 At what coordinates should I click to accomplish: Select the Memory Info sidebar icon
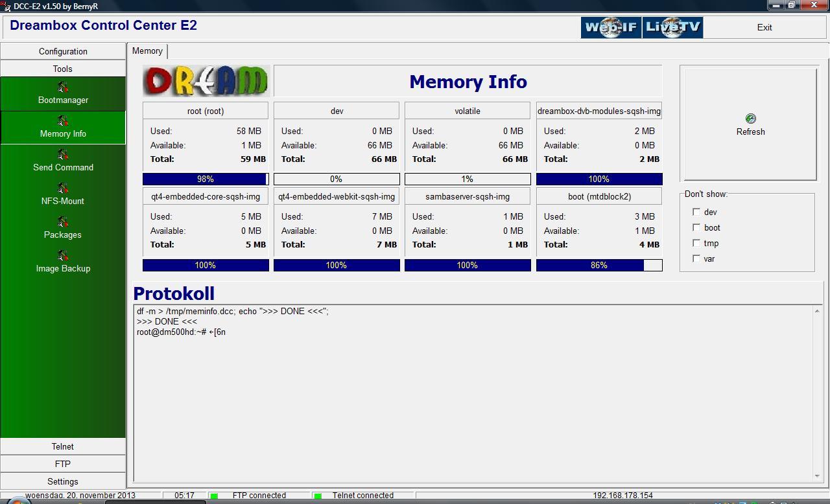click(x=63, y=120)
